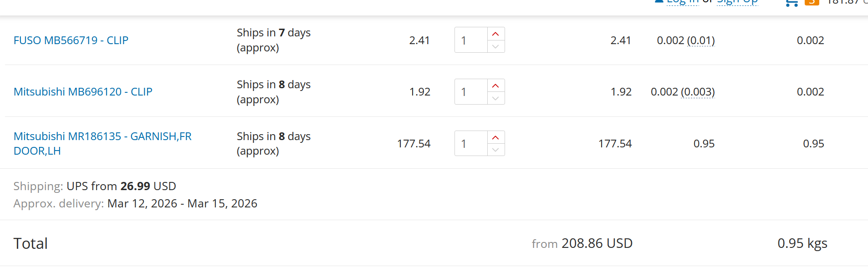Click quantity field for Mitsubishi MR186135
Screen dimensions: 868x272
click(x=471, y=144)
